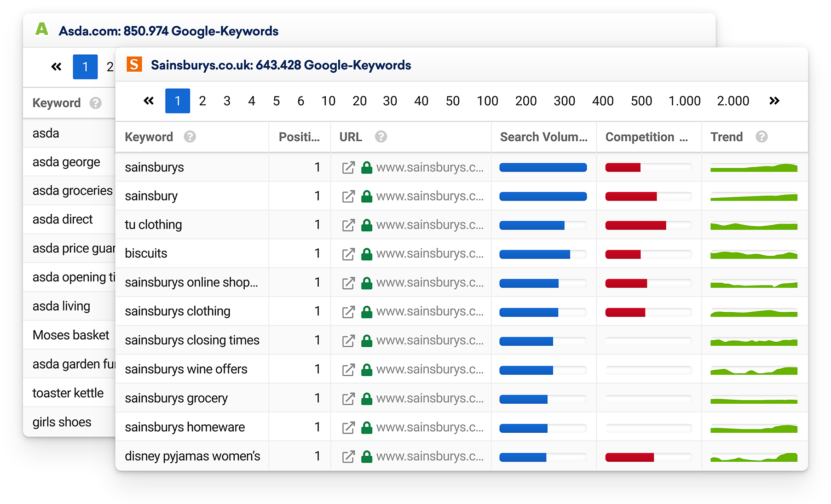831x504 pixels.
Task: Click green padlock icon in biscuits row
Action: coord(367,254)
